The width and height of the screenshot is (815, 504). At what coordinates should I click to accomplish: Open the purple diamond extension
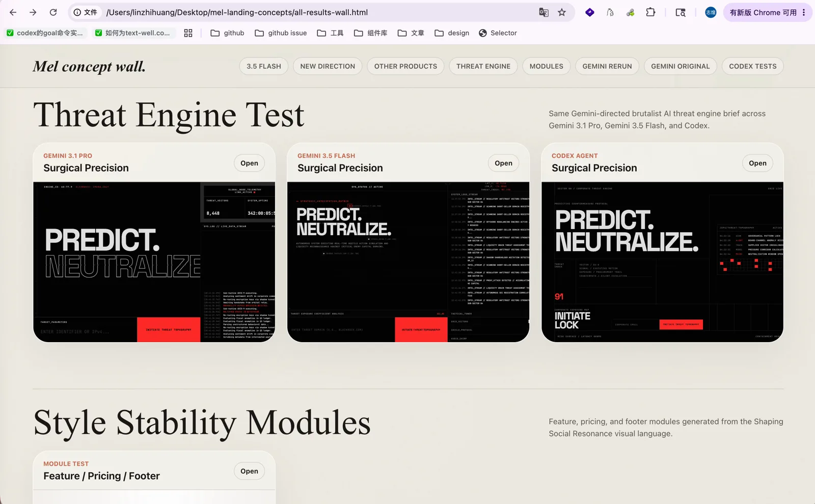click(590, 12)
